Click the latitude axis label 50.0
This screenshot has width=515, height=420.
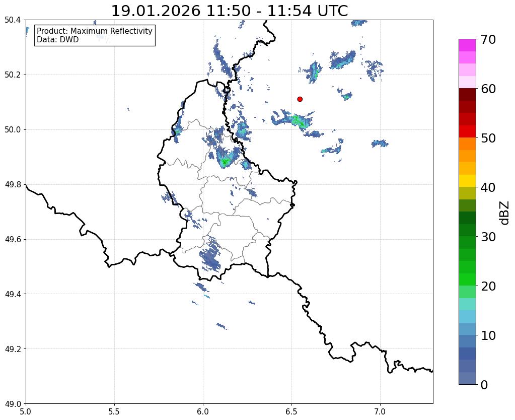[13, 130]
